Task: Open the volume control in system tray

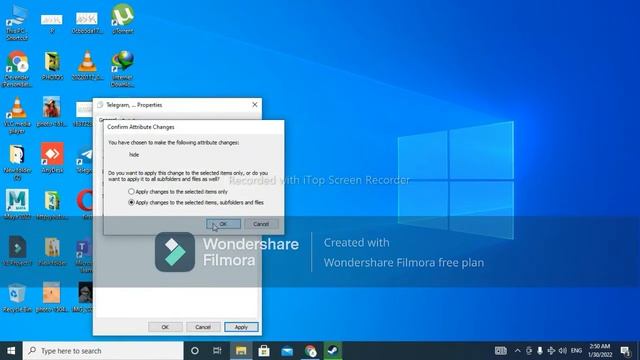Action: 562,351
